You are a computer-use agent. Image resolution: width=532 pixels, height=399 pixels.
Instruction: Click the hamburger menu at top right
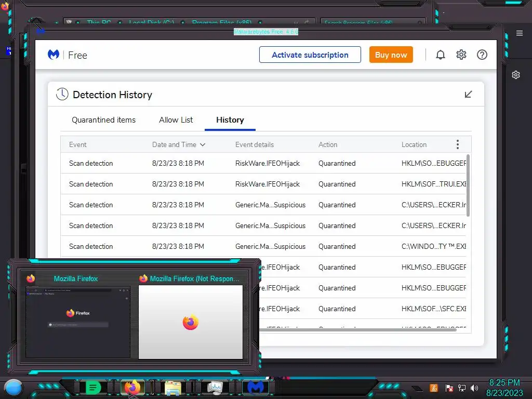pyautogui.click(x=520, y=33)
